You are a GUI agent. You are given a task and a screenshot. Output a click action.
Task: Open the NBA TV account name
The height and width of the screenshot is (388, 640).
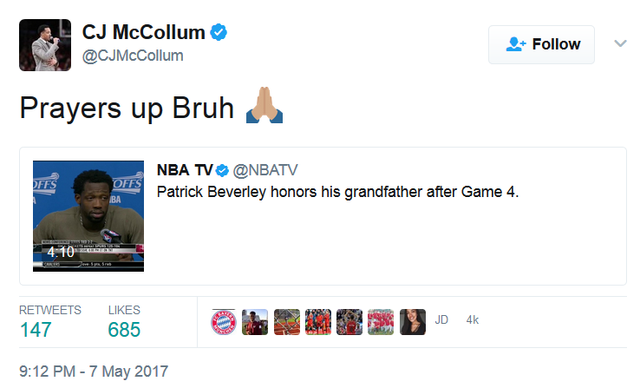coord(185,170)
